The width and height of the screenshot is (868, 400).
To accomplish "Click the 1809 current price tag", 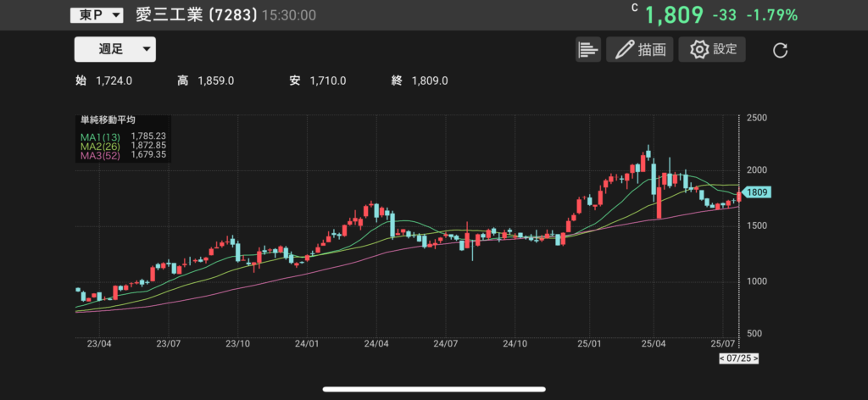I will 756,192.
